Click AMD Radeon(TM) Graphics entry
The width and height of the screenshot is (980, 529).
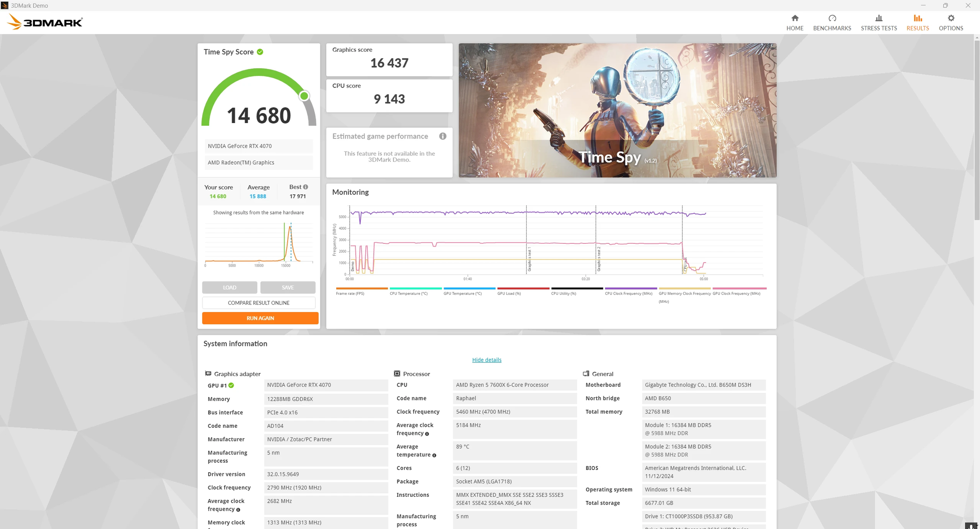(x=259, y=163)
